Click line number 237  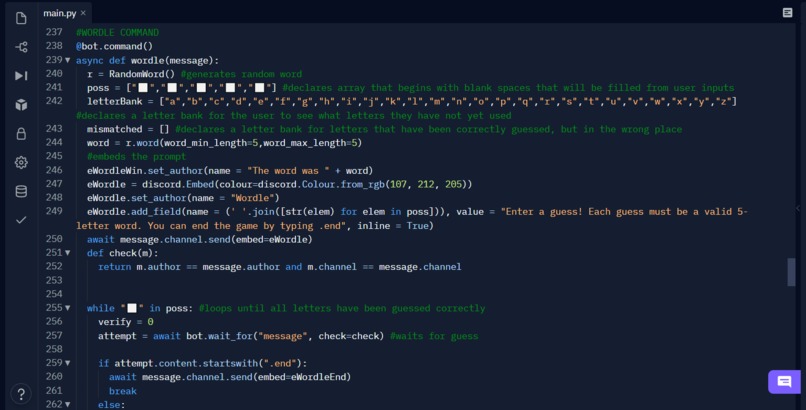54,32
